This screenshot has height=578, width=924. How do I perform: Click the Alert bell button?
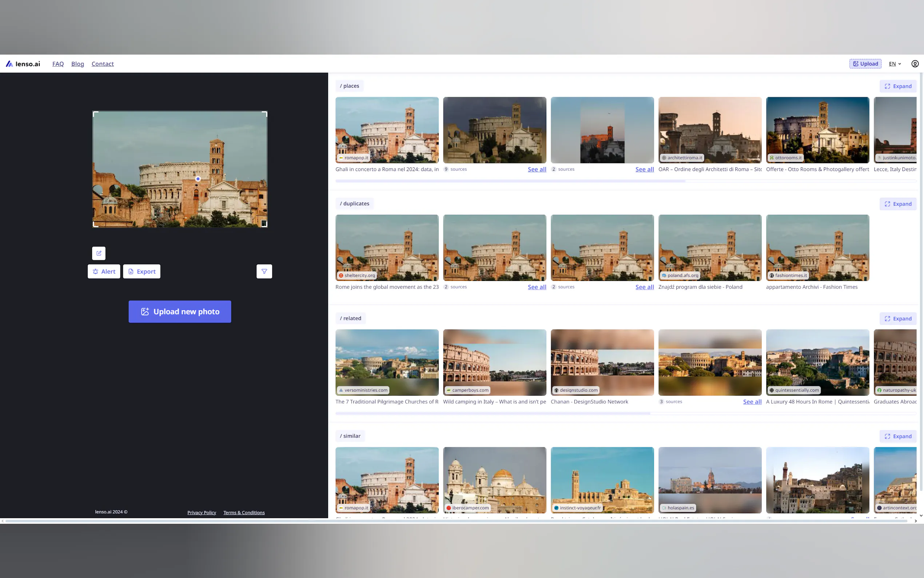click(x=104, y=272)
